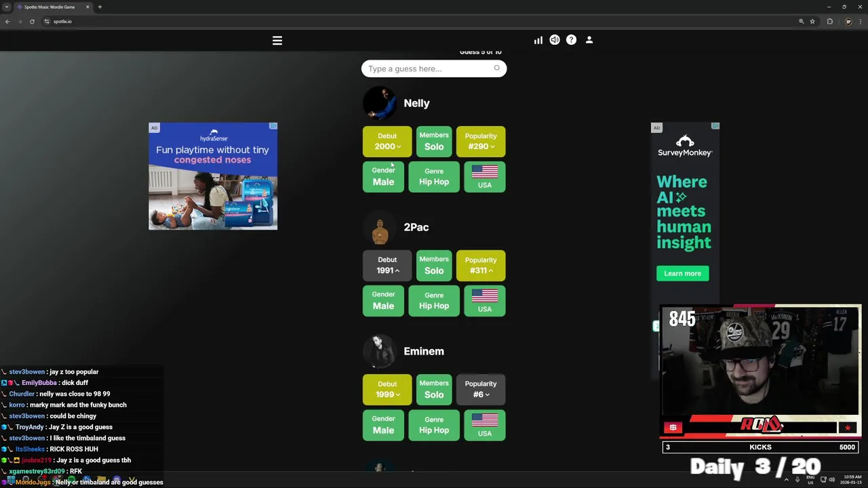Open a new browser tab
This screenshot has width=868, height=488.
click(100, 7)
